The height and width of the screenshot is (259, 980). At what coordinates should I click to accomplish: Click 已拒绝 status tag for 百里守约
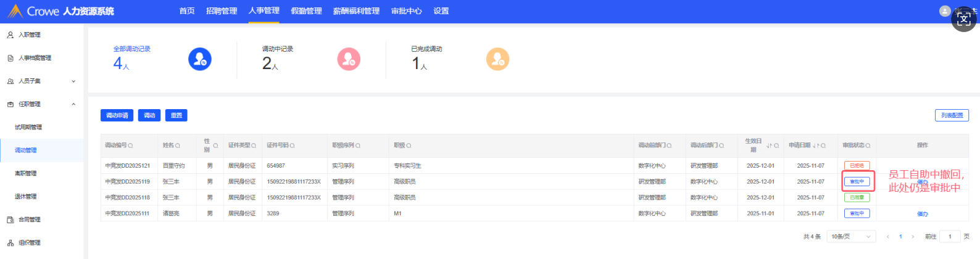(x=857, y=166)
